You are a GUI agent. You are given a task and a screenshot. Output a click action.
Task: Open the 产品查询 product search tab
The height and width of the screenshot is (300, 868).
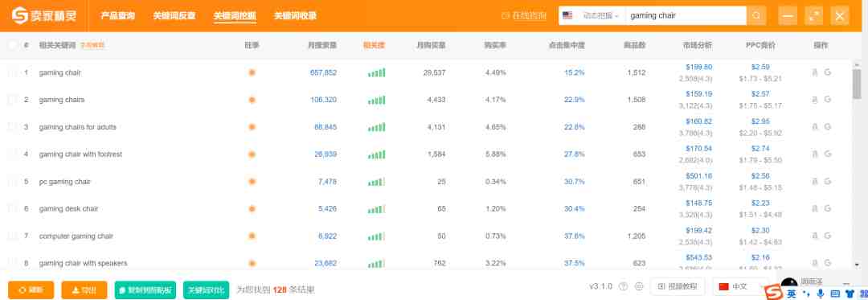[x=117, y=15]
